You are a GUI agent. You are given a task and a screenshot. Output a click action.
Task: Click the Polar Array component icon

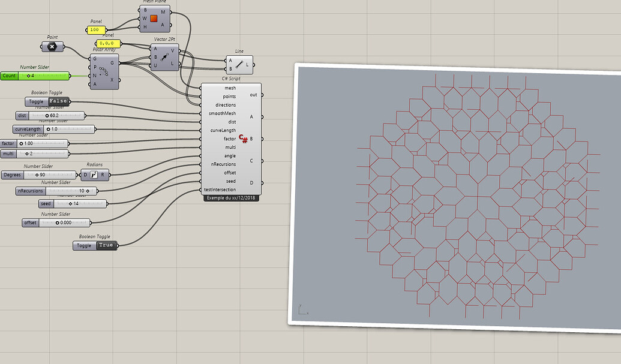pos(104,71)
